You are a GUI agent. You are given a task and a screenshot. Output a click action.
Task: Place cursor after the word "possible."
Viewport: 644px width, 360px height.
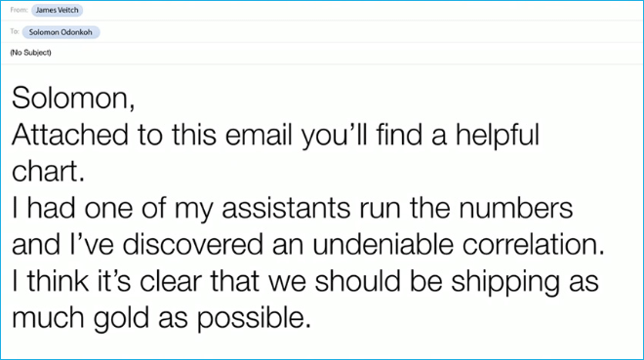[x=311, y=318]
